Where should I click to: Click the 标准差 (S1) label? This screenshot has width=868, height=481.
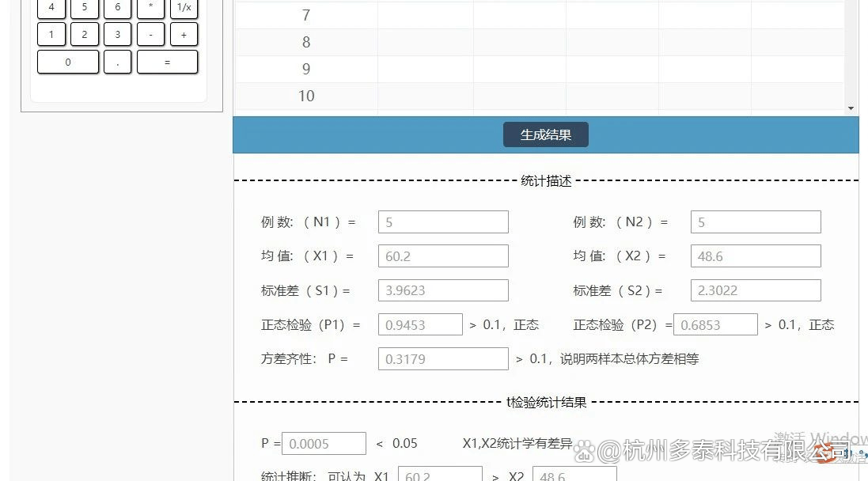click(305, 290)
